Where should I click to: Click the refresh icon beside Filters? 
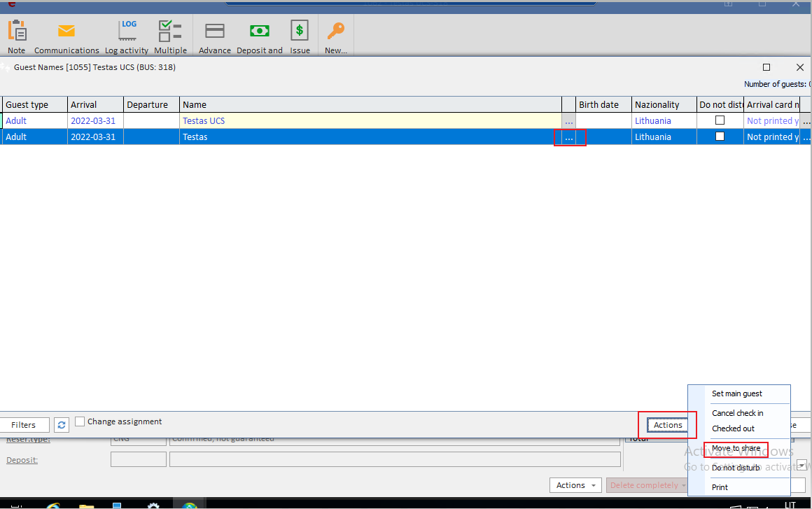62,424
